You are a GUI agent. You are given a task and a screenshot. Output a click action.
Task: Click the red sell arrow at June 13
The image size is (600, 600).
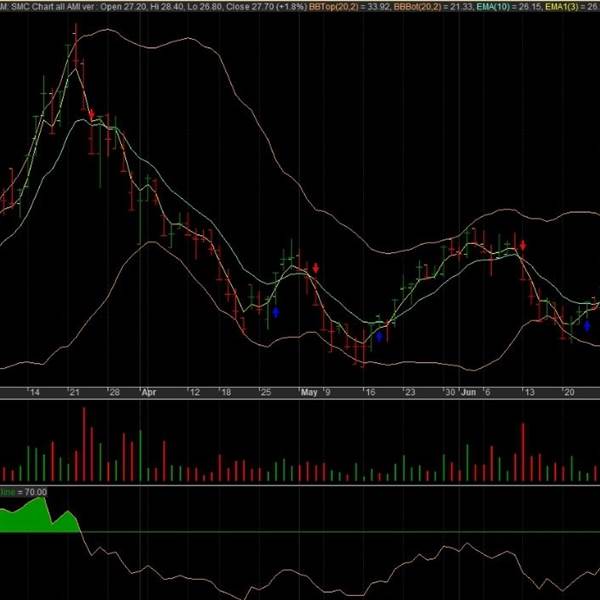[x=523, y=245]
